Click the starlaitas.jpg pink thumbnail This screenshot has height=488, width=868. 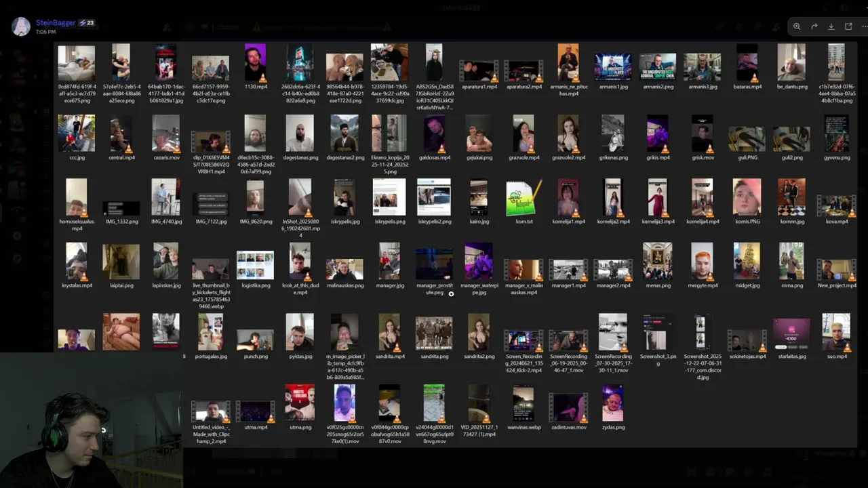[x=791, y=335]
